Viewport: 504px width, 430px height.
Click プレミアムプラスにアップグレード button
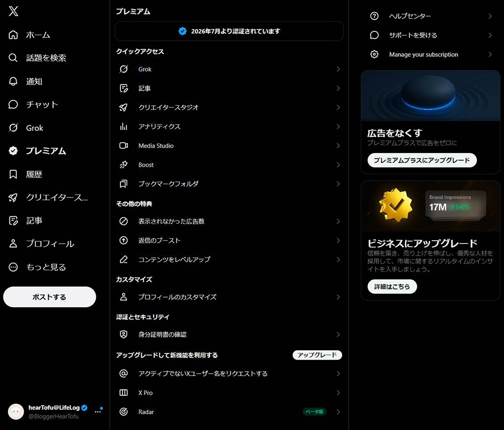422,160
